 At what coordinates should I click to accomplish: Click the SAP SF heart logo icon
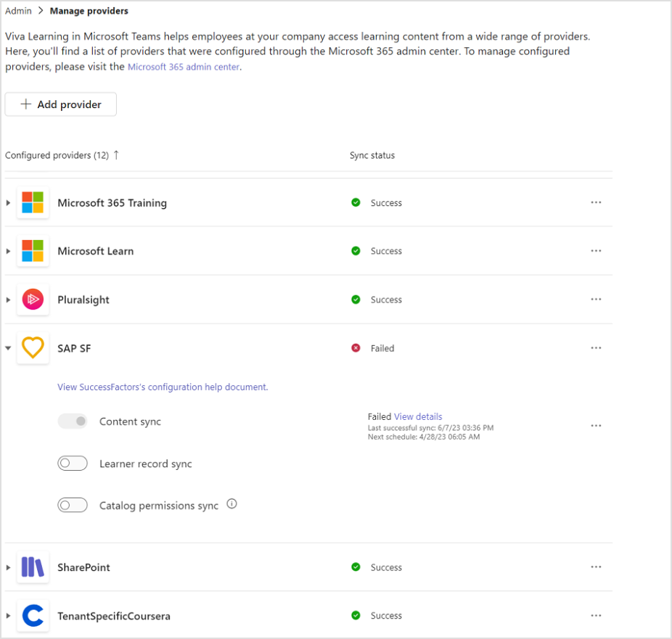(33, 347)
